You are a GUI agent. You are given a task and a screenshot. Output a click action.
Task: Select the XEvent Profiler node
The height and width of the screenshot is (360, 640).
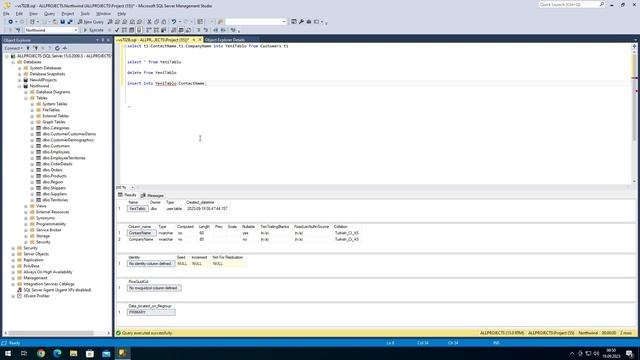(36, 296)
